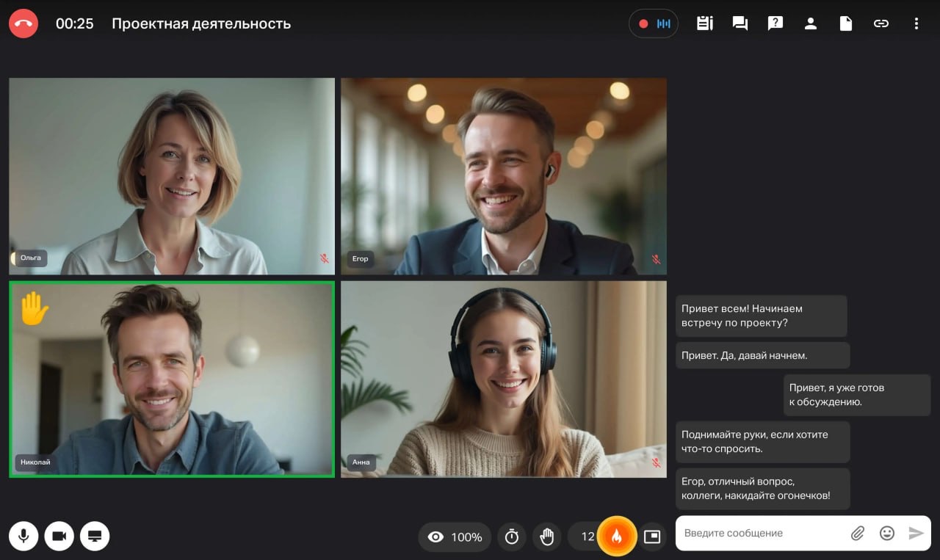Start screen sharing with the monitor button
Image resolution: width=940 pixels, height=560 pixels.
coord(95,537)
